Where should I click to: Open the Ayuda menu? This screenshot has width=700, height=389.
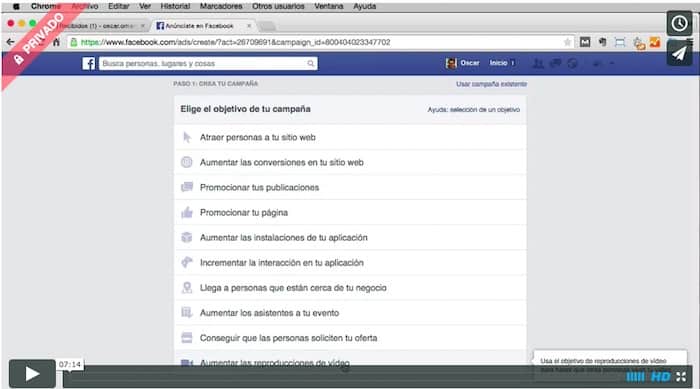364,6
